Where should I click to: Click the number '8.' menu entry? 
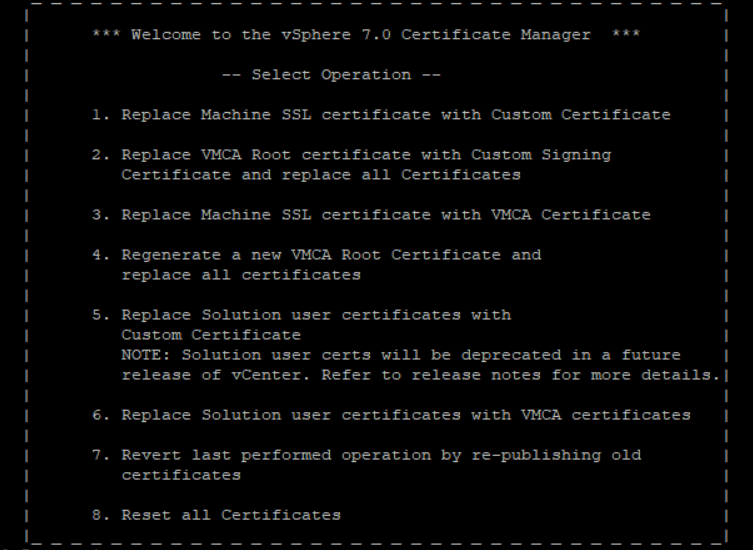point(100,515)
